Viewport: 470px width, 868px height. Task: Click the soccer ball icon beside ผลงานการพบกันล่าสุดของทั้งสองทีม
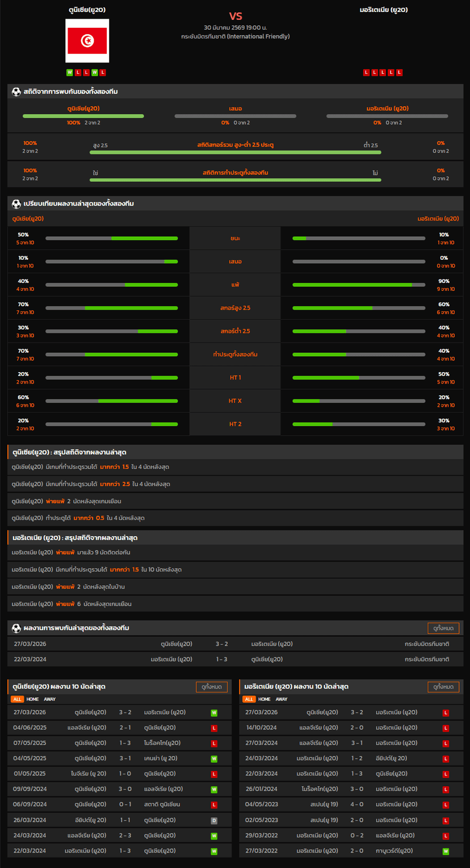[x=16, y=628]
